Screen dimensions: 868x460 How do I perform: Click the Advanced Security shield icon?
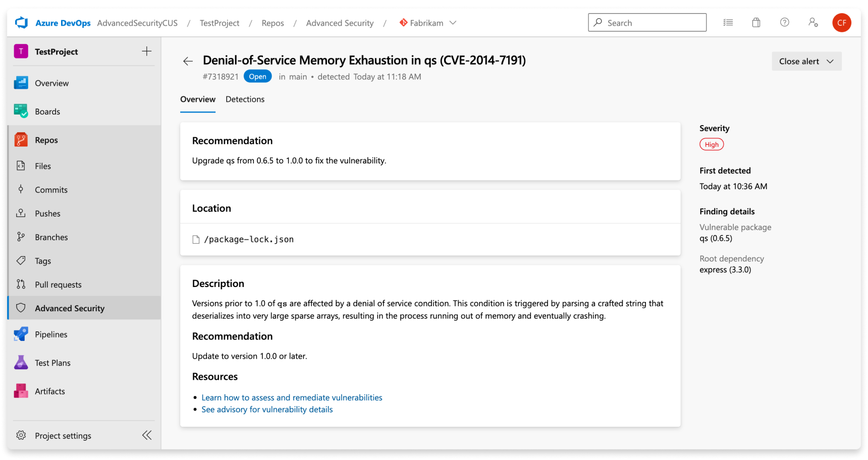click(x=21, y=308)
